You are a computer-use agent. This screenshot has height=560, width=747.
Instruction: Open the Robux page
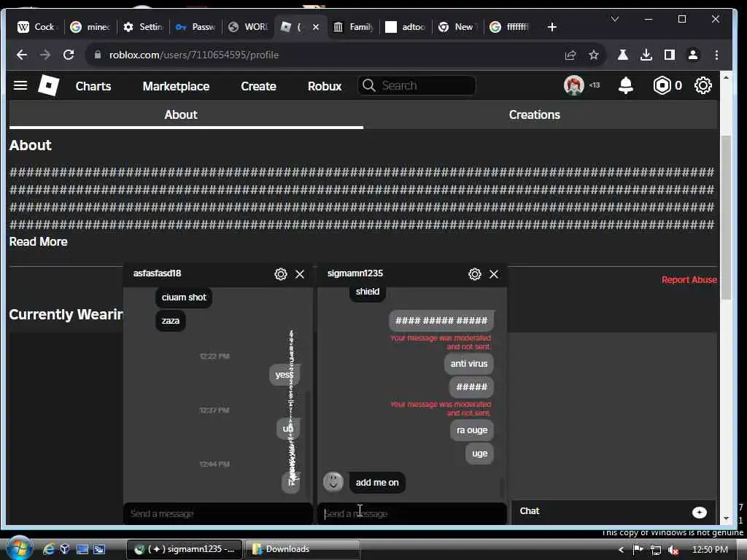[325, 86]
